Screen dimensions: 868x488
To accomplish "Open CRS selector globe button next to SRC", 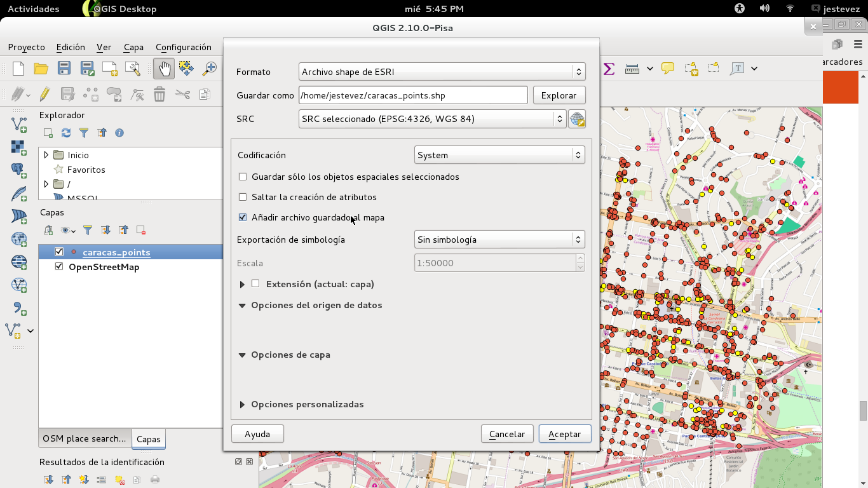I will (x=577, y=119).
